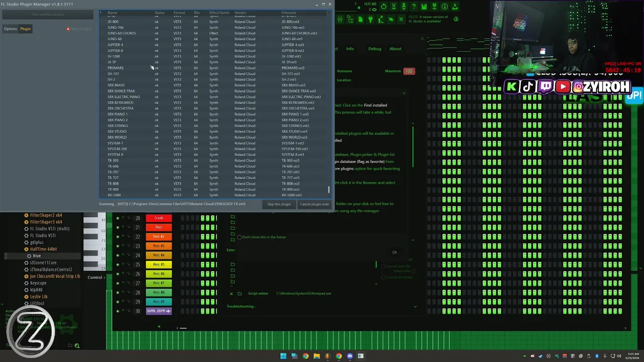Open About tab in settings window

point(395,49)
